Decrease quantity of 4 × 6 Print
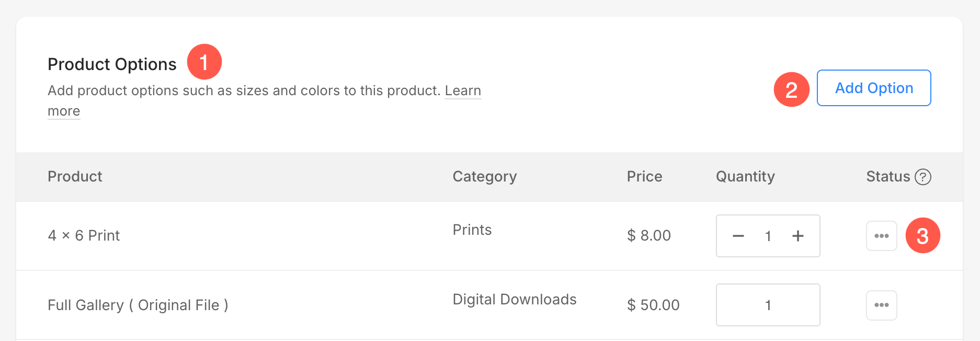The height and width of the screenshot is (341, 980). (738, 236)
